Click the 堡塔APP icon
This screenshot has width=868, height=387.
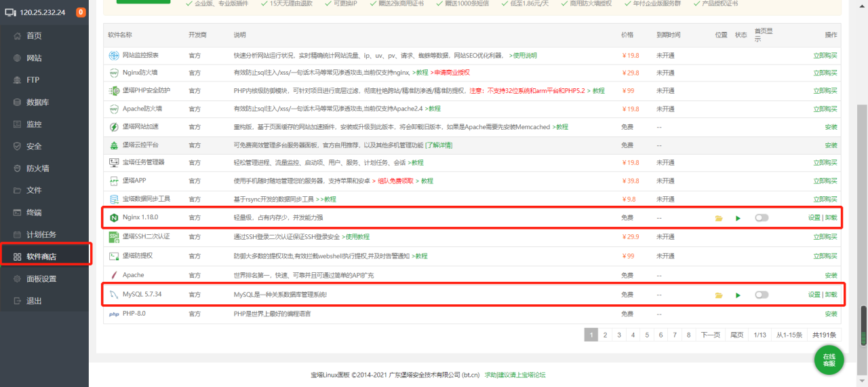click(114, 181)
